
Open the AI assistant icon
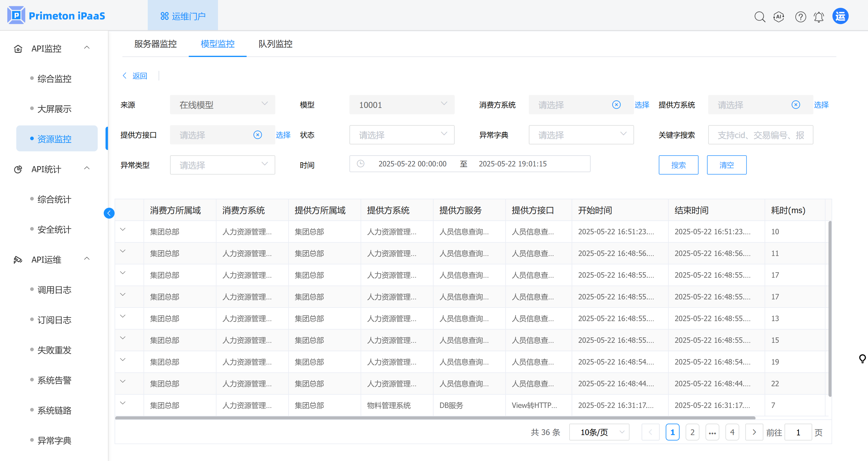click(778, 17)
